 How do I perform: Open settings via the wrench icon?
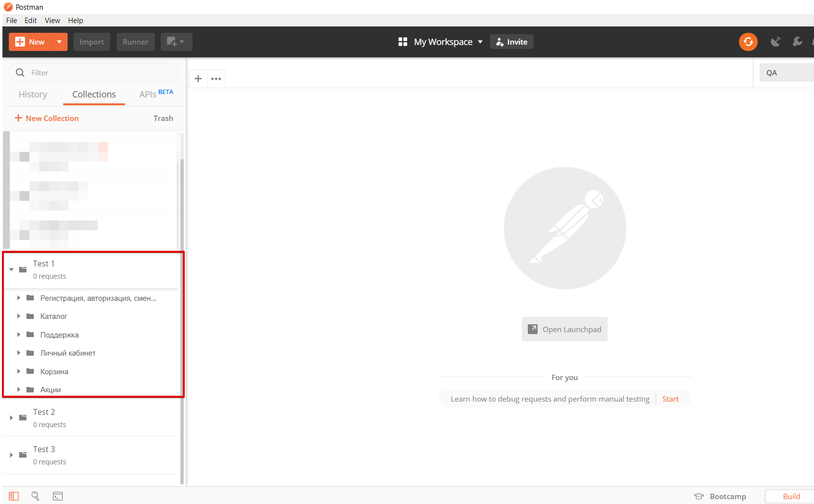click(797, 42)
